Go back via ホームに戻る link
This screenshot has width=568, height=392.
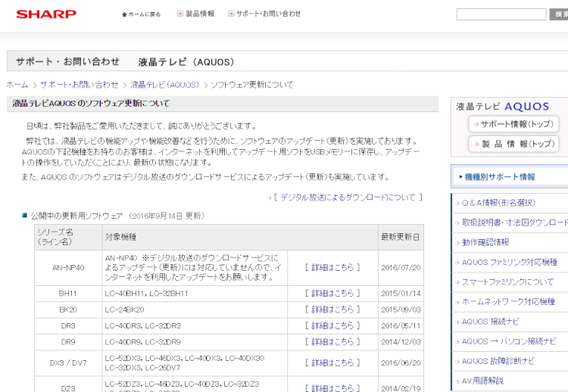tap(144, 14)
